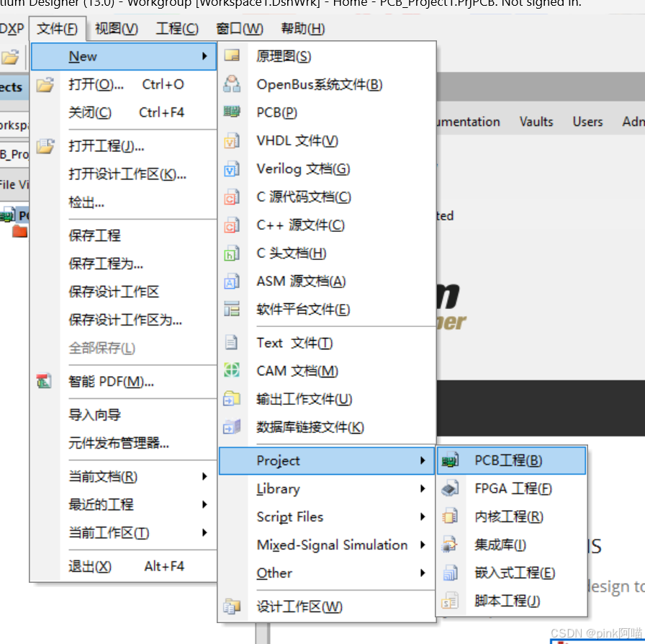
Task: Click the OpenBus system file icon
Action: tap(232, 84)
